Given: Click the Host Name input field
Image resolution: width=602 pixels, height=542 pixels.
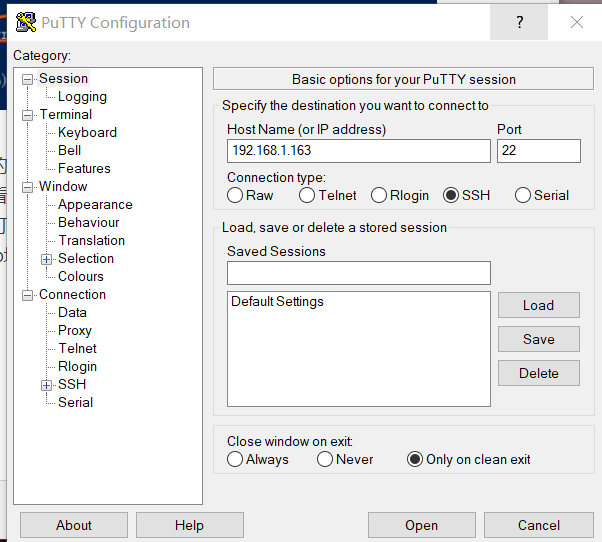Looking at the screenshot, I should pos(359,150).
